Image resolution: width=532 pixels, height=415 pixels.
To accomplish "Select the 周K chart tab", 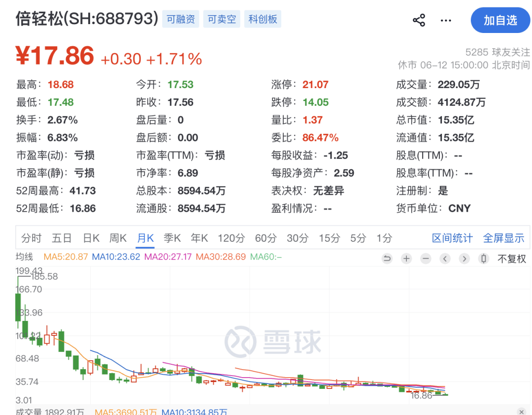I will (x=118, y=238).
